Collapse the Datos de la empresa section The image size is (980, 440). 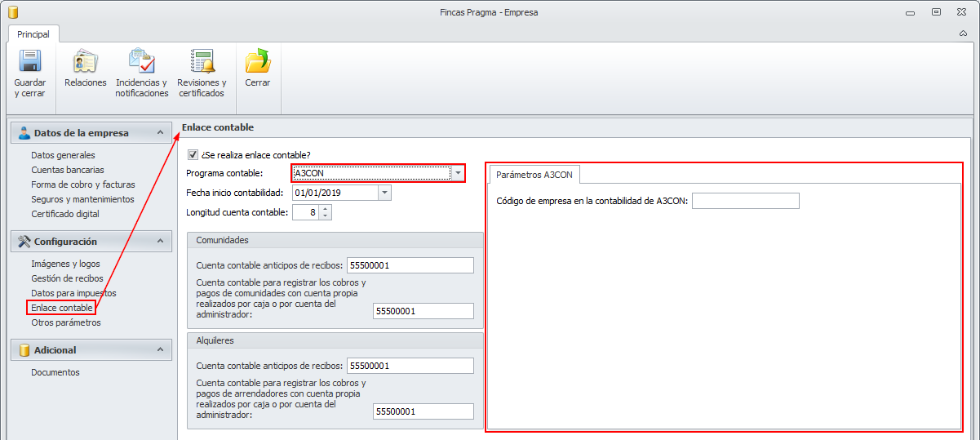click(160, 133)
